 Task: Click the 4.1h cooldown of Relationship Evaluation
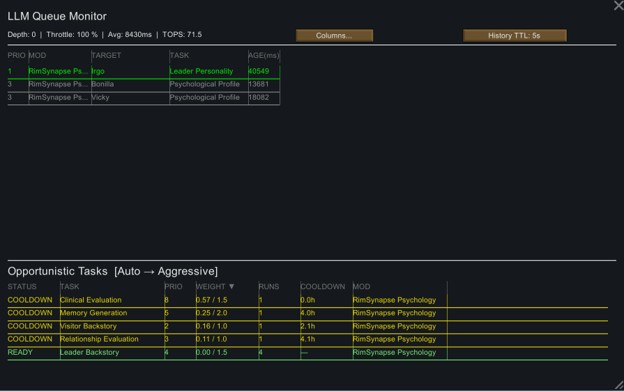[308, 339]
